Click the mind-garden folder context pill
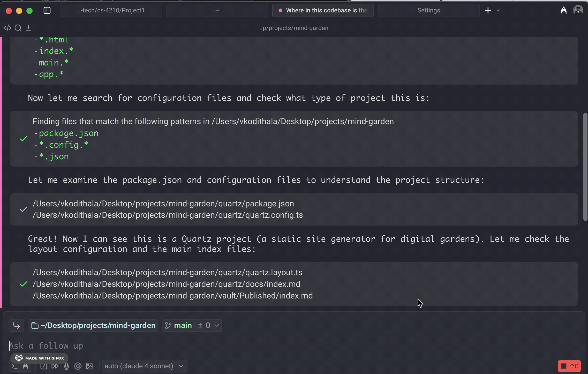Viewport: 588px width, 374px height. tap(93, 325)
